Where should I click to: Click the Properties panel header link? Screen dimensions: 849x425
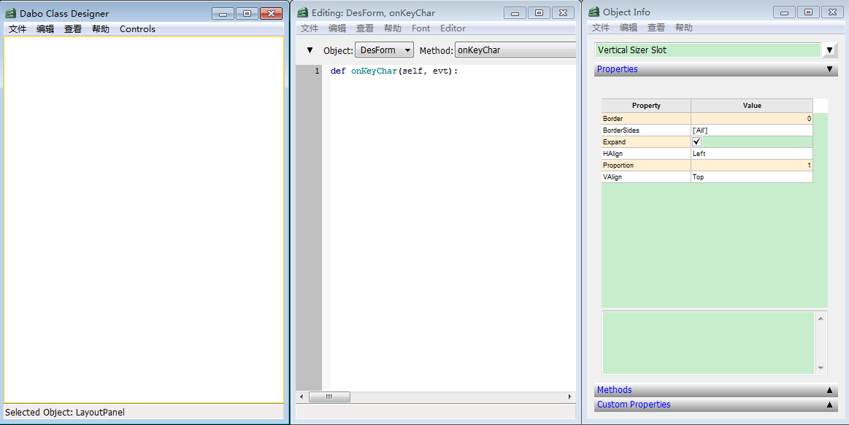tap(617, 69)
